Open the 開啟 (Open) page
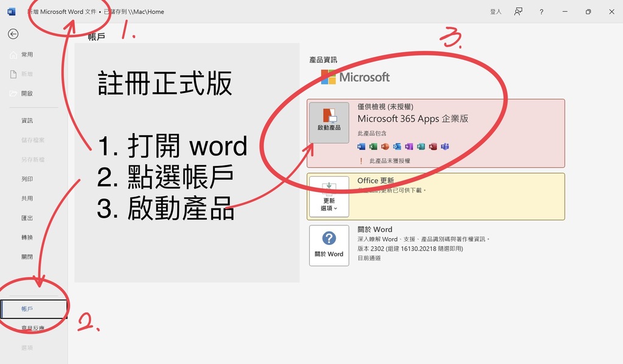 coord(27,94)
